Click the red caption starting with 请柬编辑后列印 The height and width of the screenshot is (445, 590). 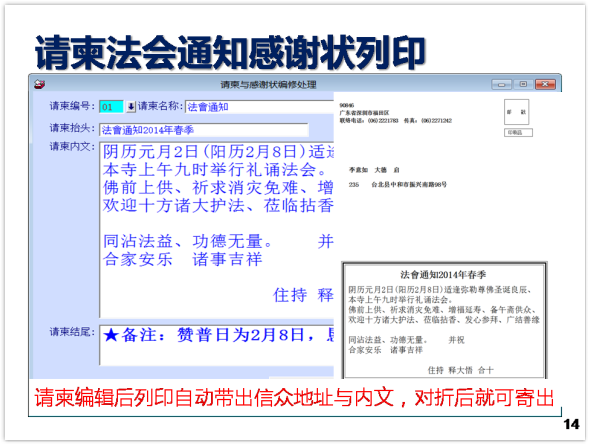(x=294, y=398)
